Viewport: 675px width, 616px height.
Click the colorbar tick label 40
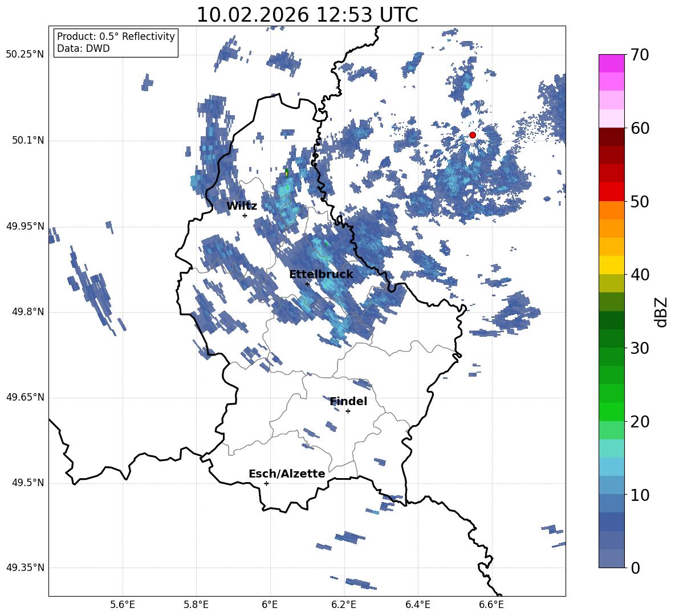click(x=639, y=275)
